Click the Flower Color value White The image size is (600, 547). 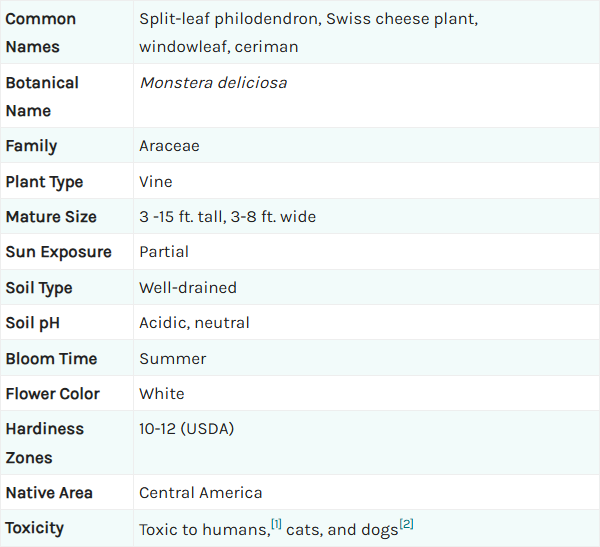(162, 394)
